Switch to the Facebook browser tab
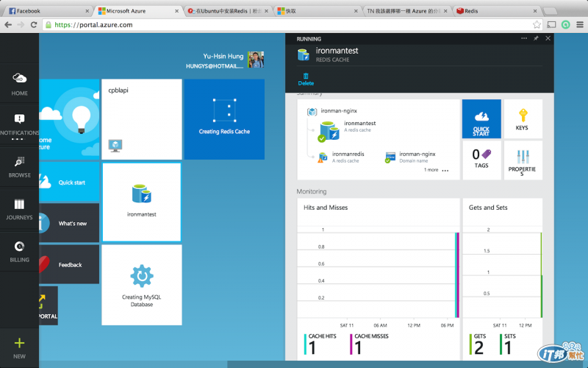The image size is (588, 368). click(48, 11)
